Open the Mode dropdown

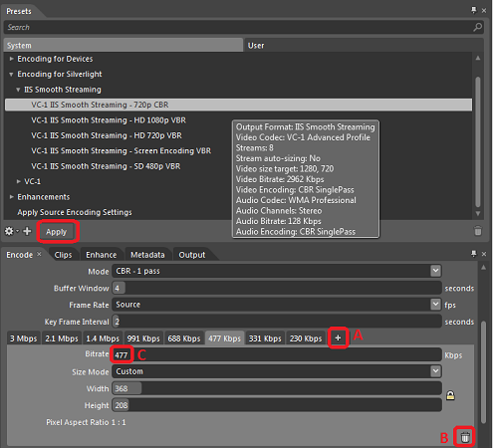click(435, 271)
